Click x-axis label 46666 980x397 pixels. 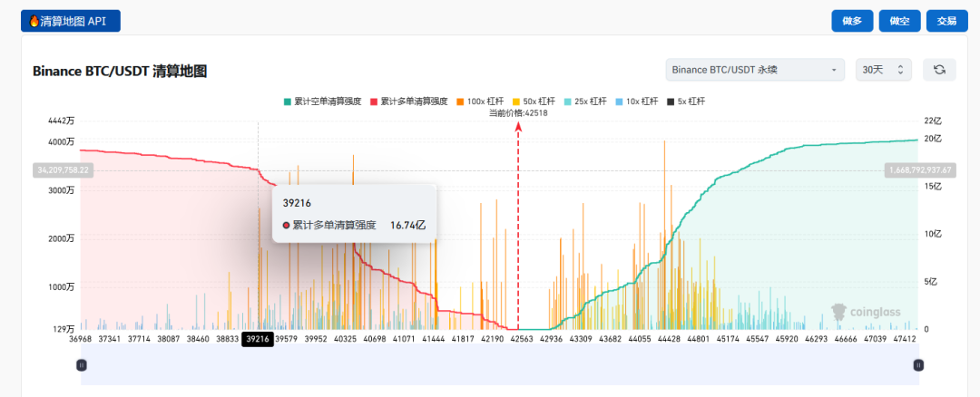click(845, 339)
